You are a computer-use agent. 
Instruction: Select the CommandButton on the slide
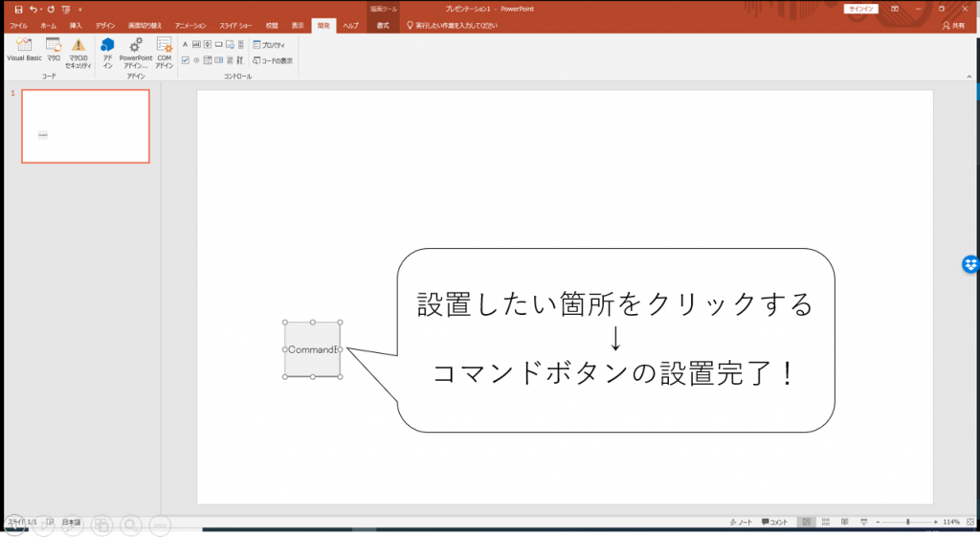[x=313, y=349]
